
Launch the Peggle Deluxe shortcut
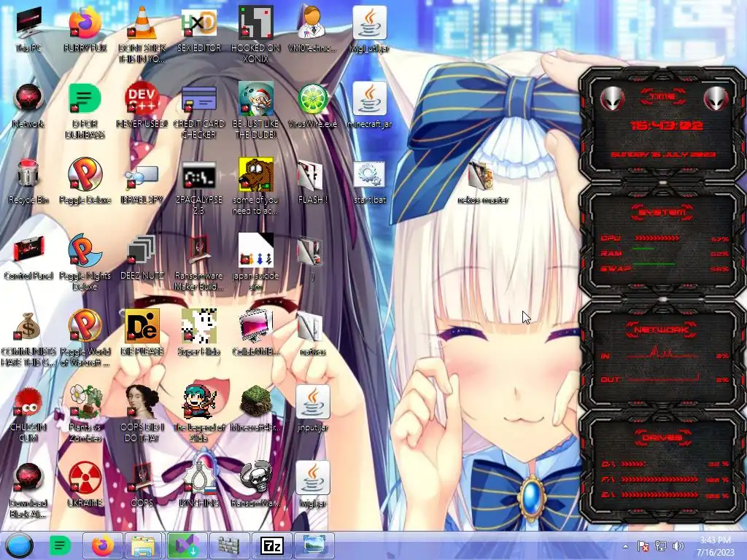point(85,182)
